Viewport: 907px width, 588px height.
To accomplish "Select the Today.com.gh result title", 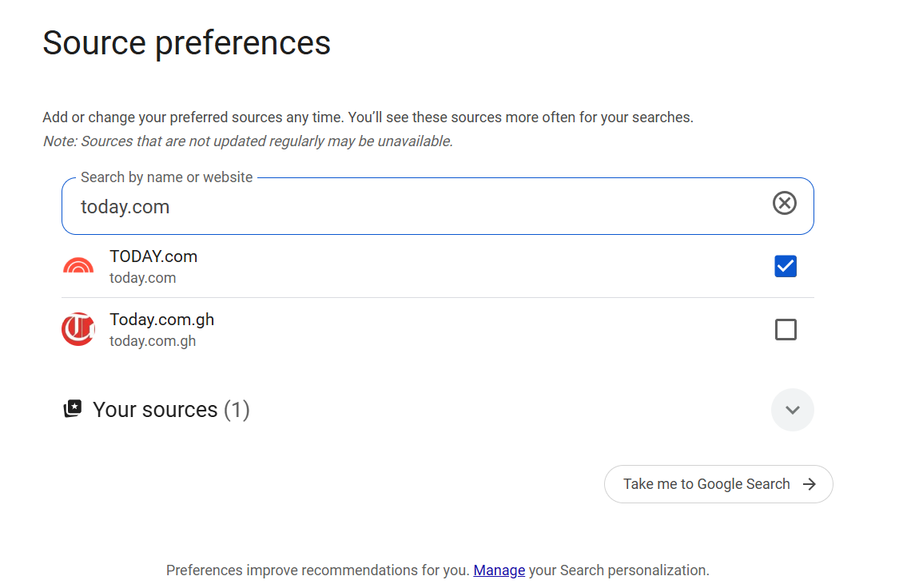I will coord(162,320).
